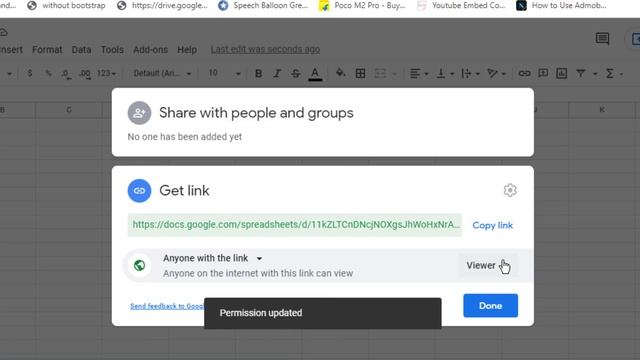Click the share people icon in dialog header
This screenshot has width=640, height=360.
139,113
